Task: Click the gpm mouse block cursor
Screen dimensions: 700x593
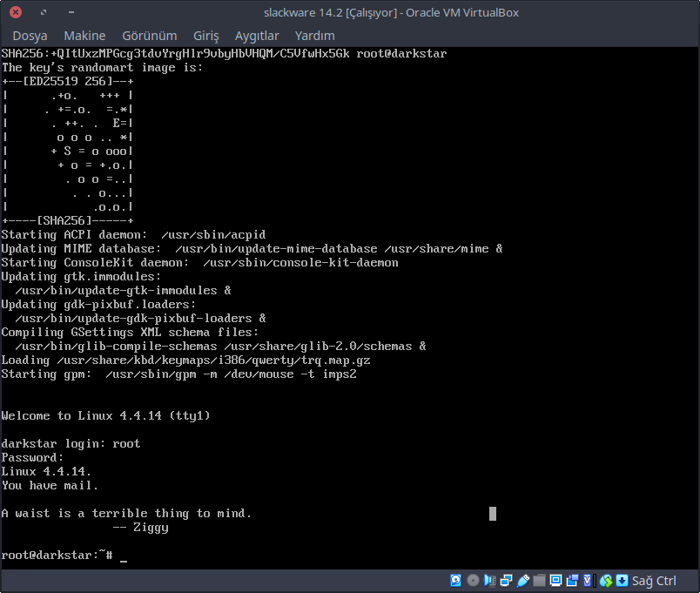Action: point(493,514)
